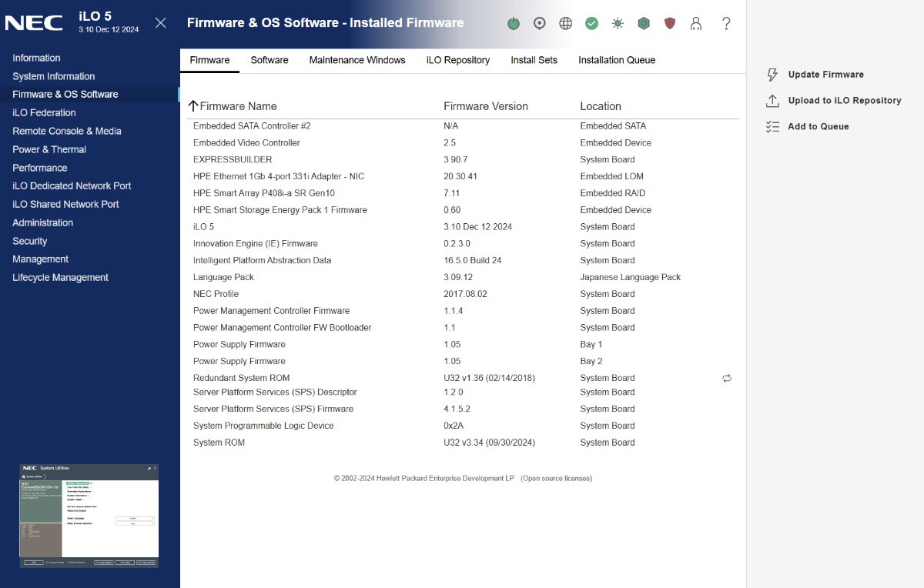Select Information in the sidebar
The image size is (924, 588).
pyautogui.click(x=36, y=58)
